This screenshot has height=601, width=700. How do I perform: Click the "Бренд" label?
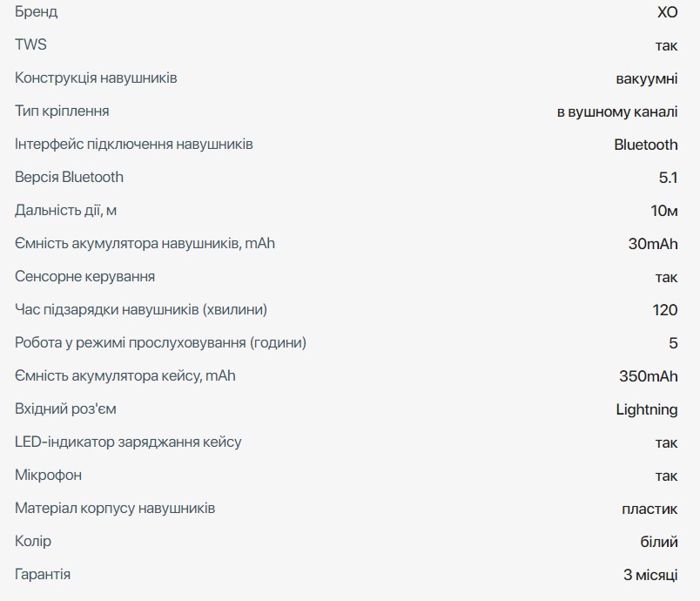[x=37, y=12]
